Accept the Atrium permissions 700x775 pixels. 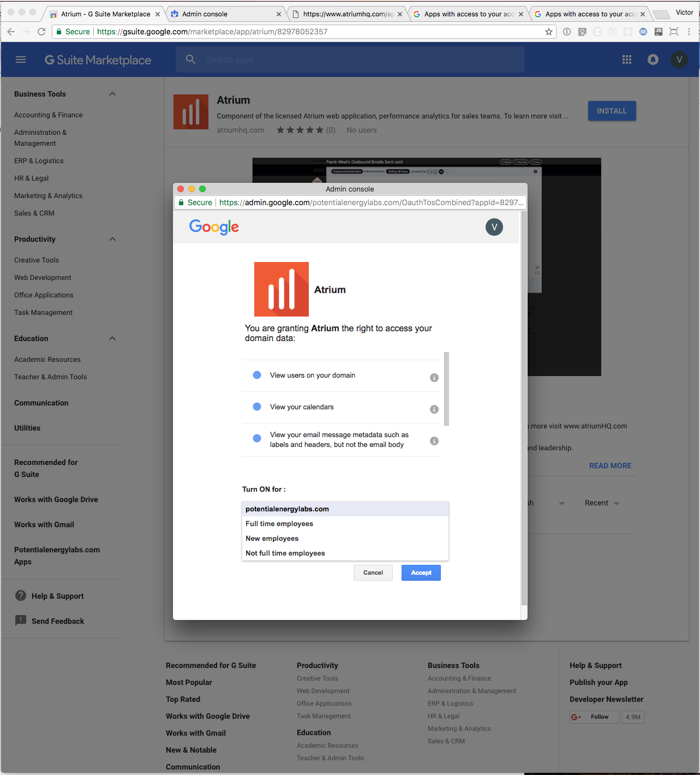coord(421,573)
